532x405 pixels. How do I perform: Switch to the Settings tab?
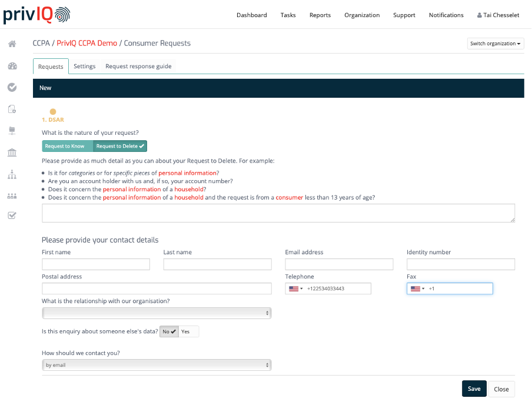tap(85, 66)
